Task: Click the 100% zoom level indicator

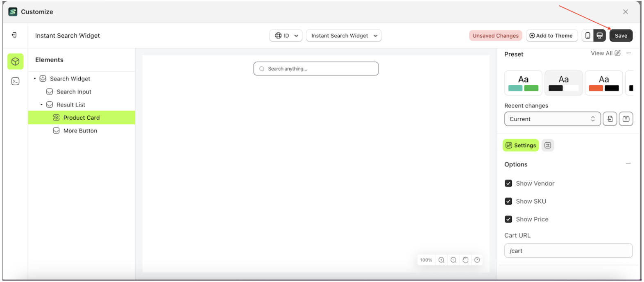Action: click(x=426, y=260)
